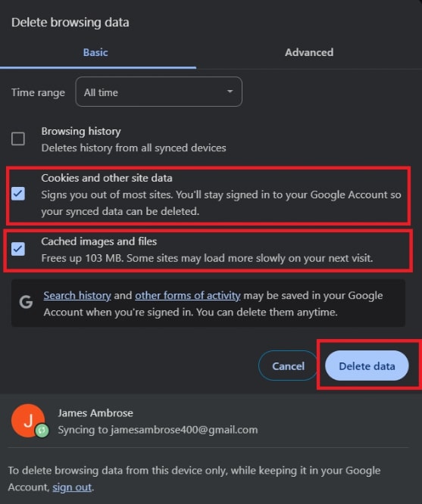This screenshot has width=422, height=504.
Task: Select the Basic tab
Action: point(95,52)
